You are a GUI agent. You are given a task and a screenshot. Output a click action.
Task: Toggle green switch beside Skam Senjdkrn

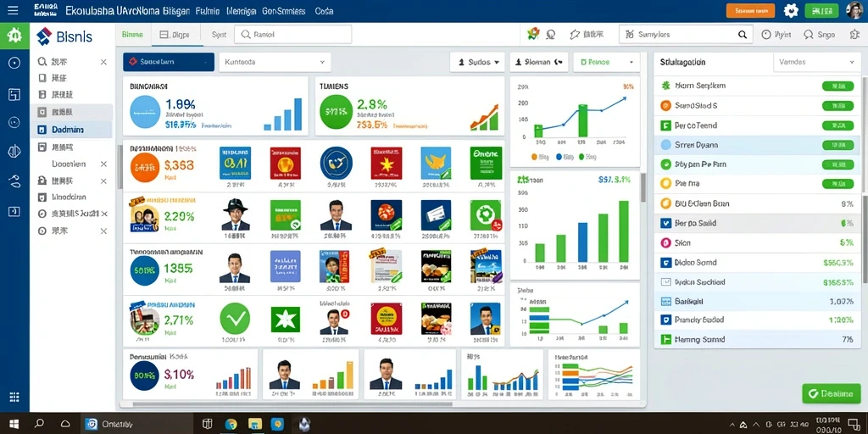coord(837,86)
